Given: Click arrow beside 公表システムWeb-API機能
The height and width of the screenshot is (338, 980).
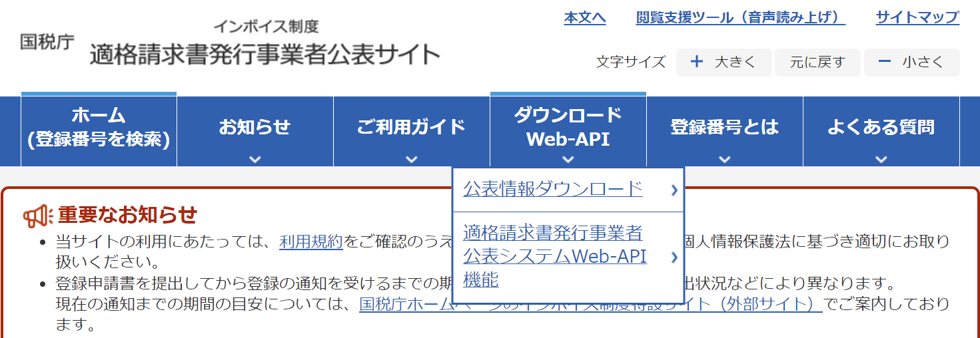Looking at the screenshot, I should coord(674,257).
